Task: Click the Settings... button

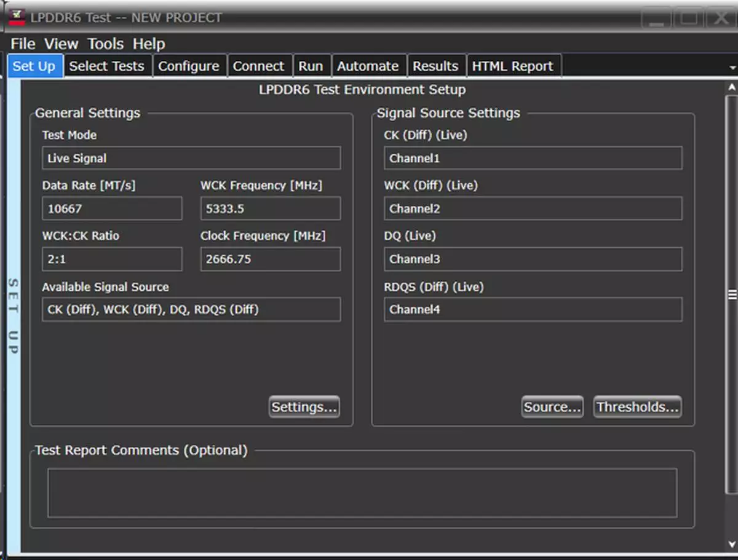Action: (x=304, y=407)
